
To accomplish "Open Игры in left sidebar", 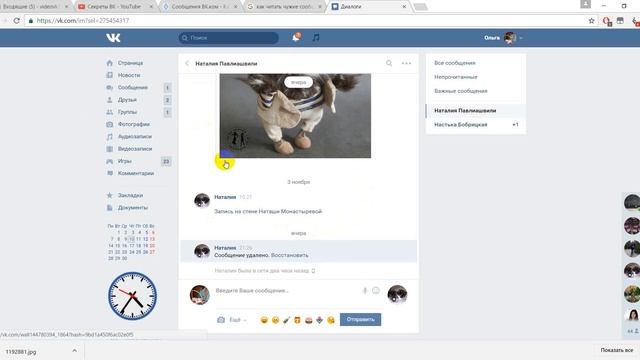I will point(124,161).
